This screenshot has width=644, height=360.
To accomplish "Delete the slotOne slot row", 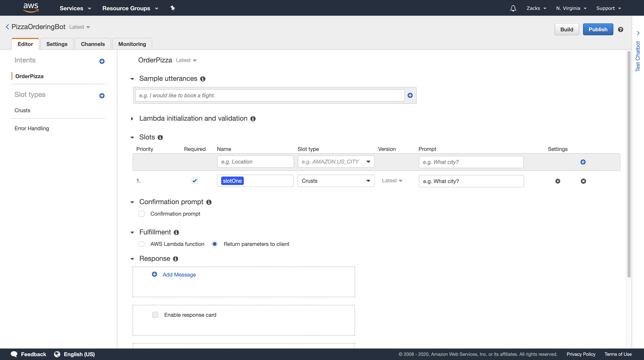I will click(x=583, y=181).
